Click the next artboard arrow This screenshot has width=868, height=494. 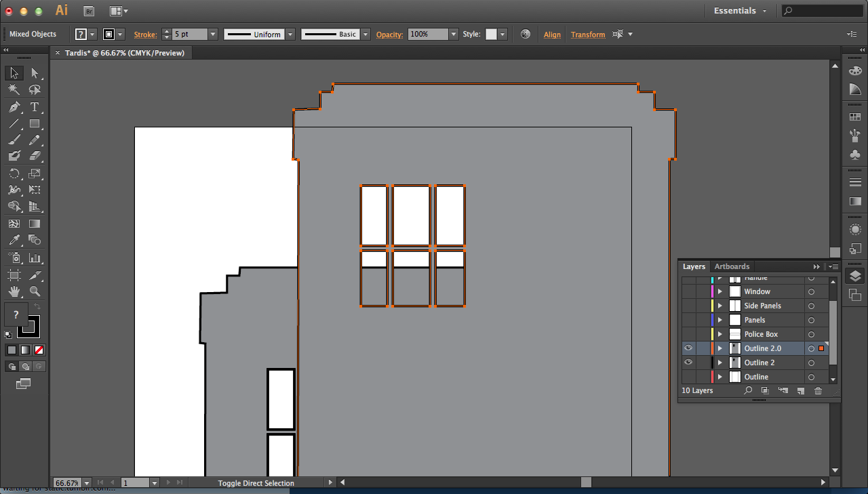[169, 482]
